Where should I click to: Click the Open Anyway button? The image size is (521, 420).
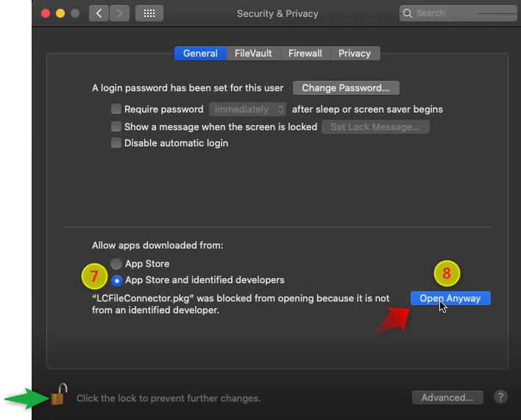450,298
